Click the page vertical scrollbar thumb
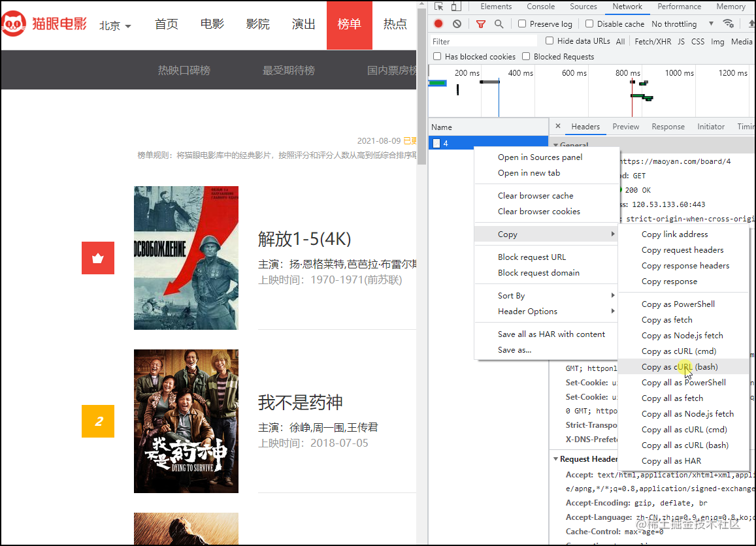 (x=421, y=87)
